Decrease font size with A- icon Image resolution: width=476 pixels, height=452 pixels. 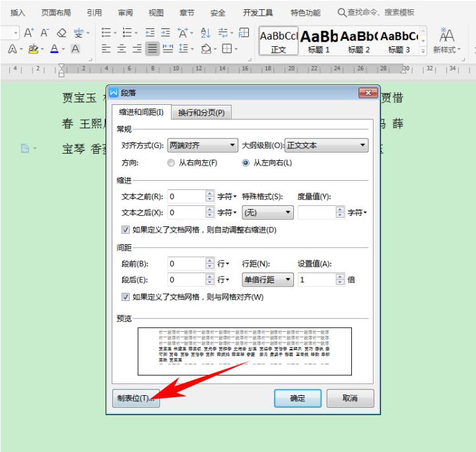click(44, 32)
